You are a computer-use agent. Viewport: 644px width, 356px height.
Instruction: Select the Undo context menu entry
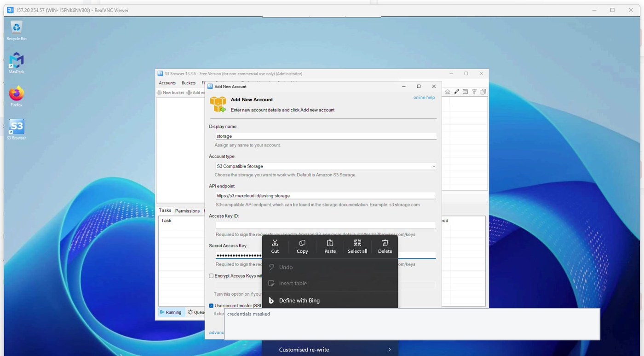[330, 267]
